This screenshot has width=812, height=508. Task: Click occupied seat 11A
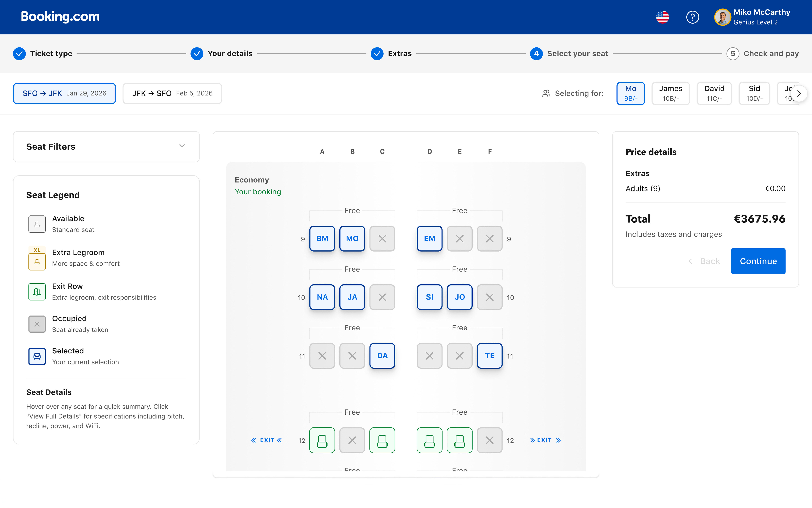coord(322,355)
